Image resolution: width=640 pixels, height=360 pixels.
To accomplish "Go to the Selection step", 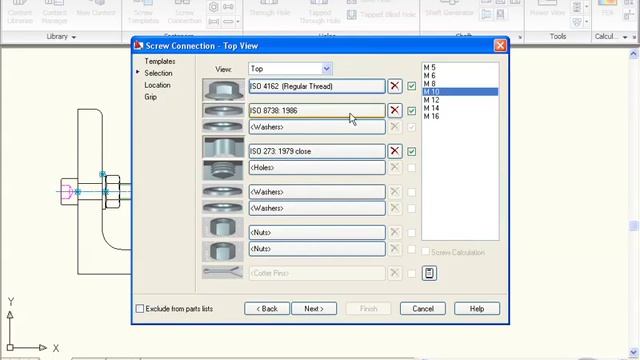I will (158, 73).
